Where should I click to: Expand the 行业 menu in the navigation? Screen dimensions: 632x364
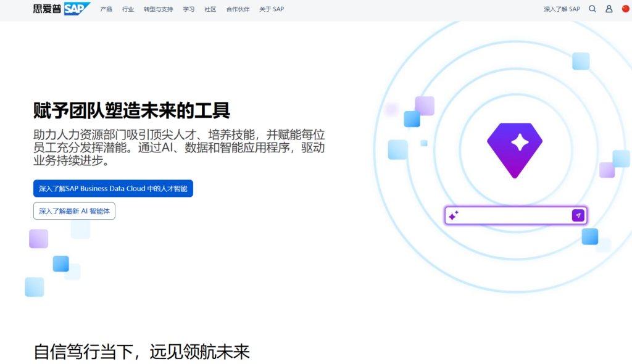click(129, 9)
